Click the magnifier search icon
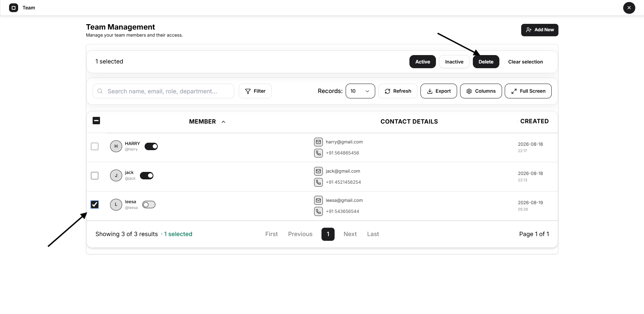644x314 pixels. [100, 91]
